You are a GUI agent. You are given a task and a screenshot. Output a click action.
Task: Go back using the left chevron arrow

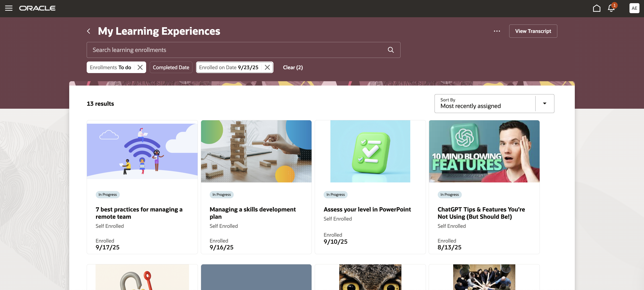click(x=88, y=31)
